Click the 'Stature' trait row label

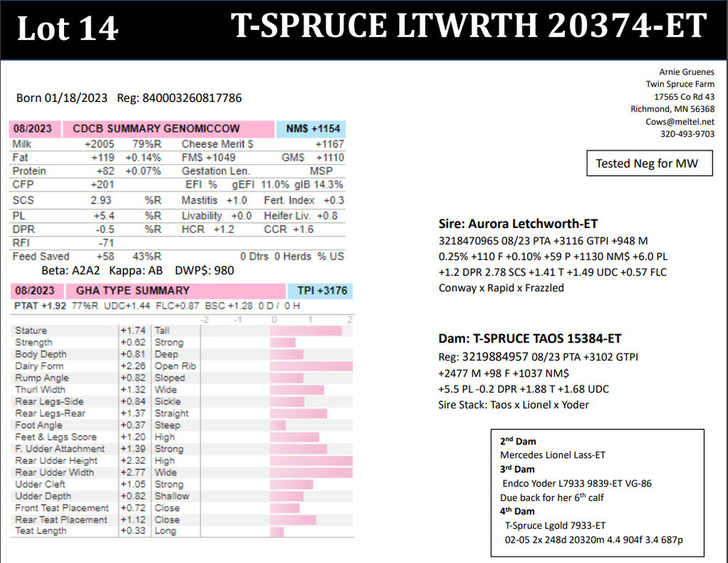(31, 330)
